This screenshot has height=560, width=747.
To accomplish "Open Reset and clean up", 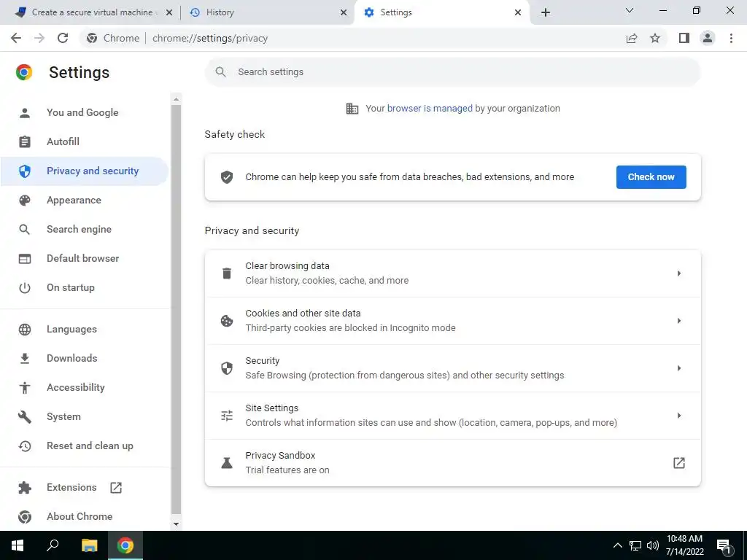I will [84, 446].
